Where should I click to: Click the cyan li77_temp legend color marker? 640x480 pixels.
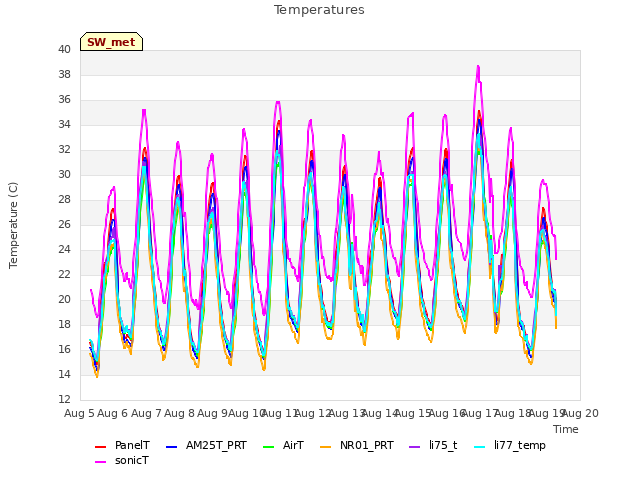click(x=480, y=447)
